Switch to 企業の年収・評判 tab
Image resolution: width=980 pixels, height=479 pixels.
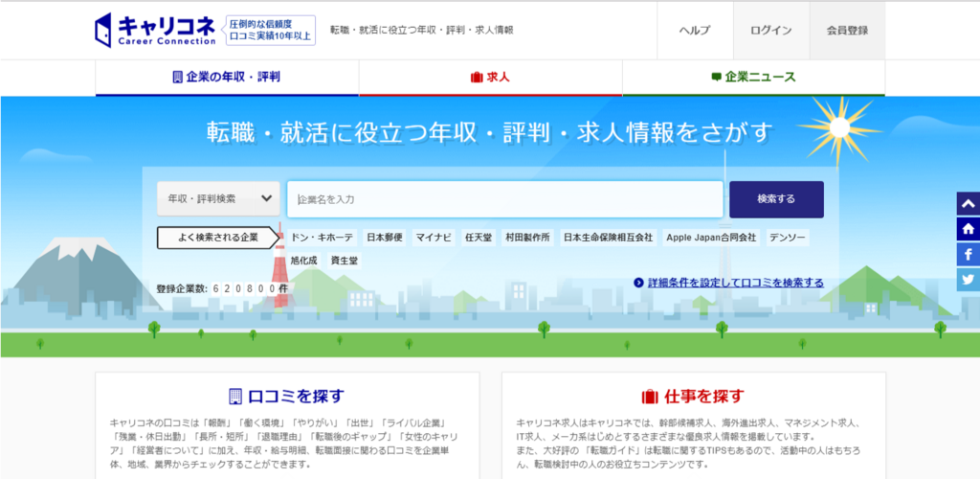(227, 78)
